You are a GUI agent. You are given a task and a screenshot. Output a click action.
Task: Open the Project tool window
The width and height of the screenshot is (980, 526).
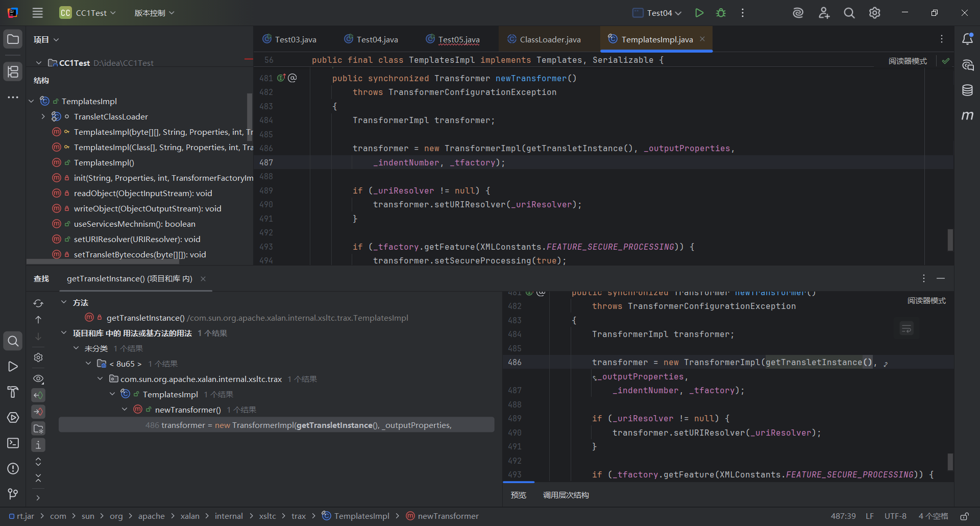coord(13,39)
